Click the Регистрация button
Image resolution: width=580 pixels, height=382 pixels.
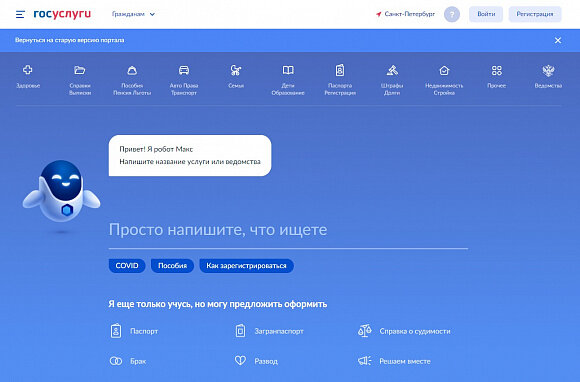click(535, 14)
